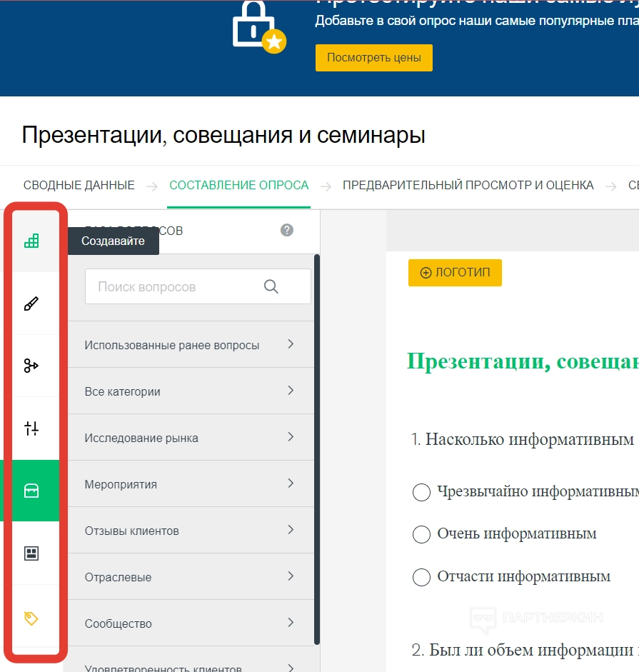
Task: Click question 2 text 'Был ли объем информации'
Action: point(531,650)
